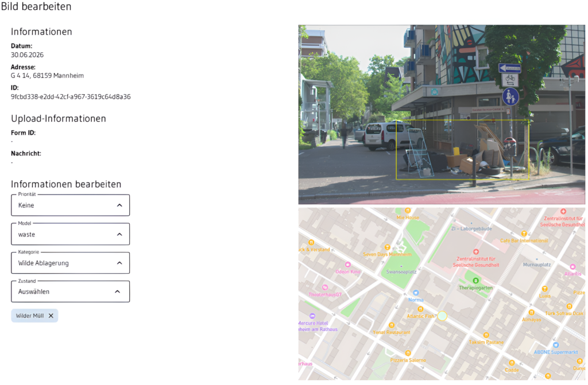The width and height of the screenshot is (588, 385).
Task: Click the Atlantic Fish restaurant icon
Action: [x=420, y=309]
